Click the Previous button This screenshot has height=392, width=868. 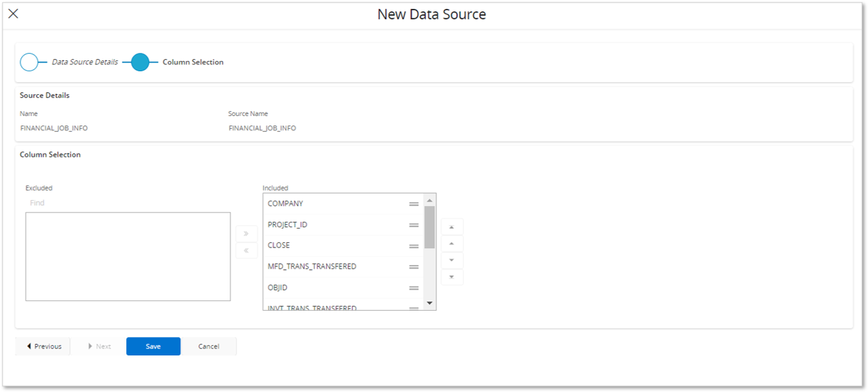click(43, 346)
